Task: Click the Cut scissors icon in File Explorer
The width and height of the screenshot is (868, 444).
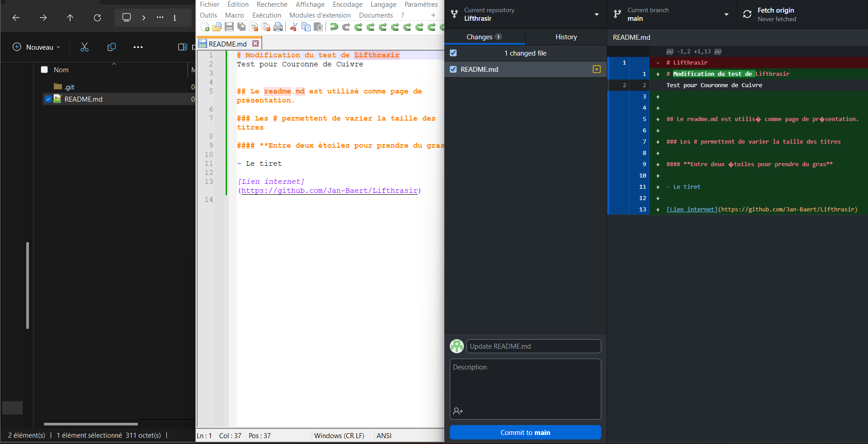Action: [85, 47]
